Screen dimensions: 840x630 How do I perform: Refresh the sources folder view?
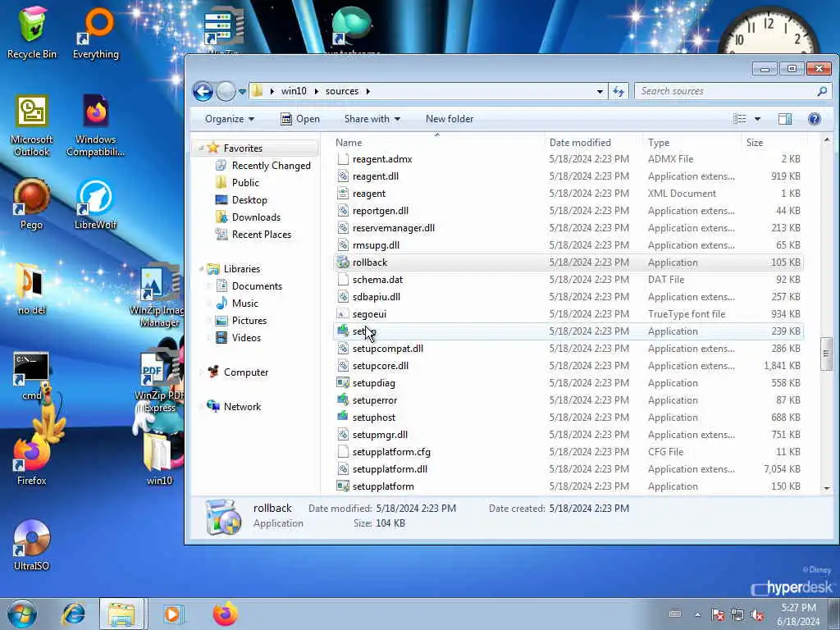coord(619,92)
